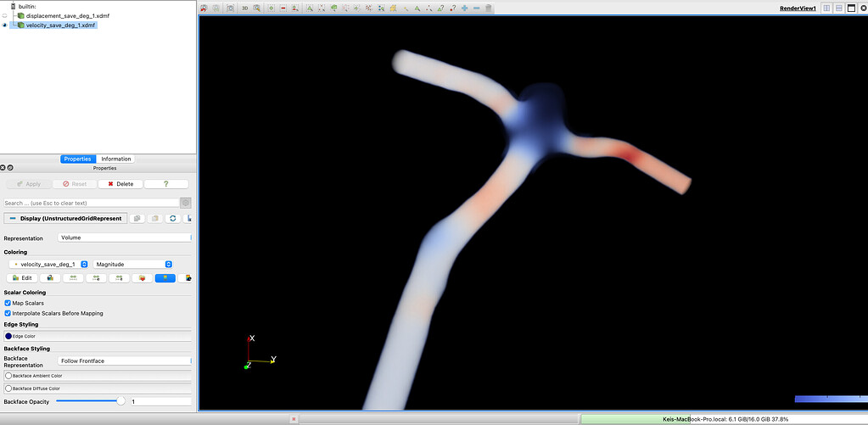868x425 pixels.
Task: Toggle the 3D interaction mode button
Action: pos(244,8)
